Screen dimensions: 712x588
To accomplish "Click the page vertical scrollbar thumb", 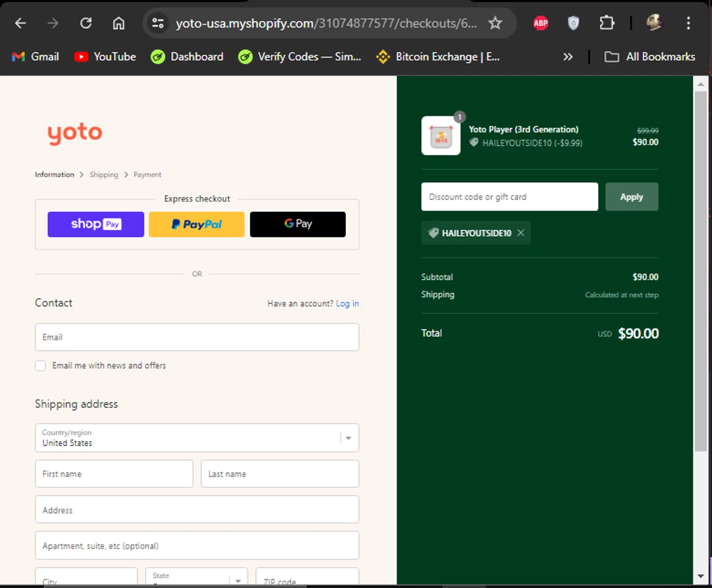I will click(701, 271).
